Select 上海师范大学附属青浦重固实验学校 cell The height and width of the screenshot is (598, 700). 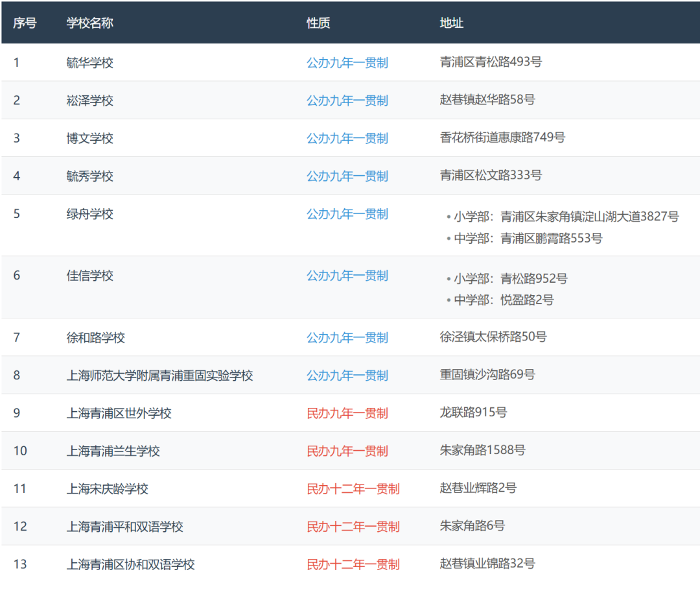(x=160, y=375)
